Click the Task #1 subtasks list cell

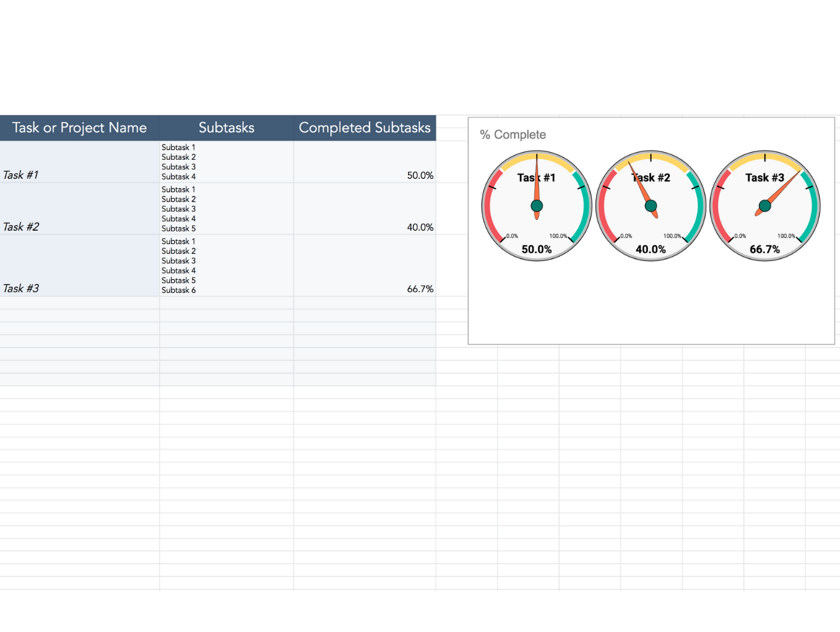click(226, 162)
